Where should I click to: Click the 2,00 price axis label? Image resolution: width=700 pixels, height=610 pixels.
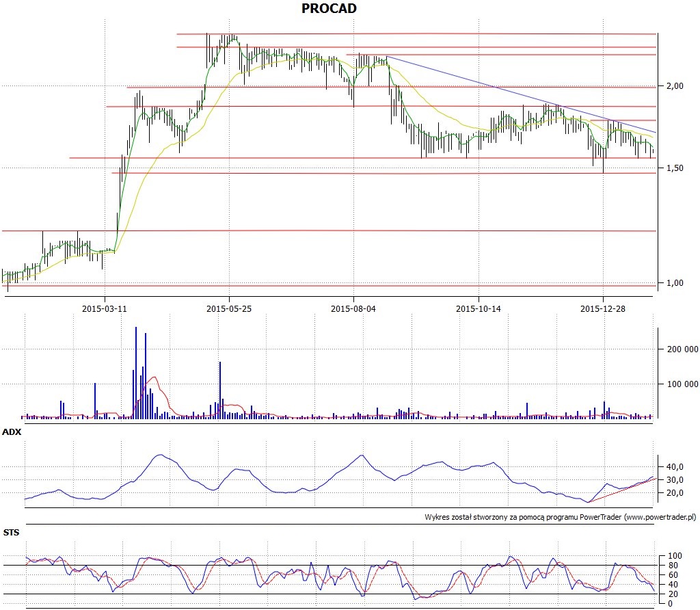click(x=675, y=85)
